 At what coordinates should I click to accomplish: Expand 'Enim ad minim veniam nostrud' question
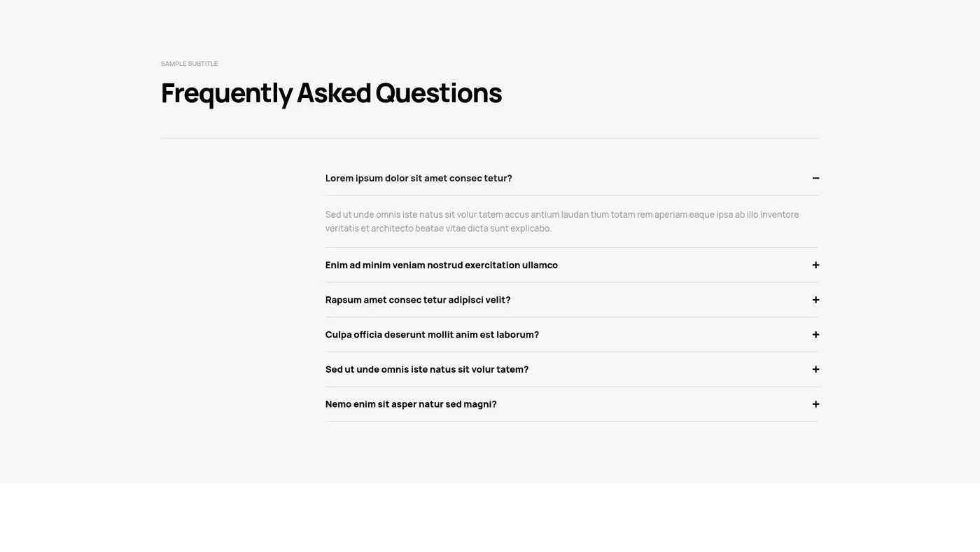click(x=441, y=265)
